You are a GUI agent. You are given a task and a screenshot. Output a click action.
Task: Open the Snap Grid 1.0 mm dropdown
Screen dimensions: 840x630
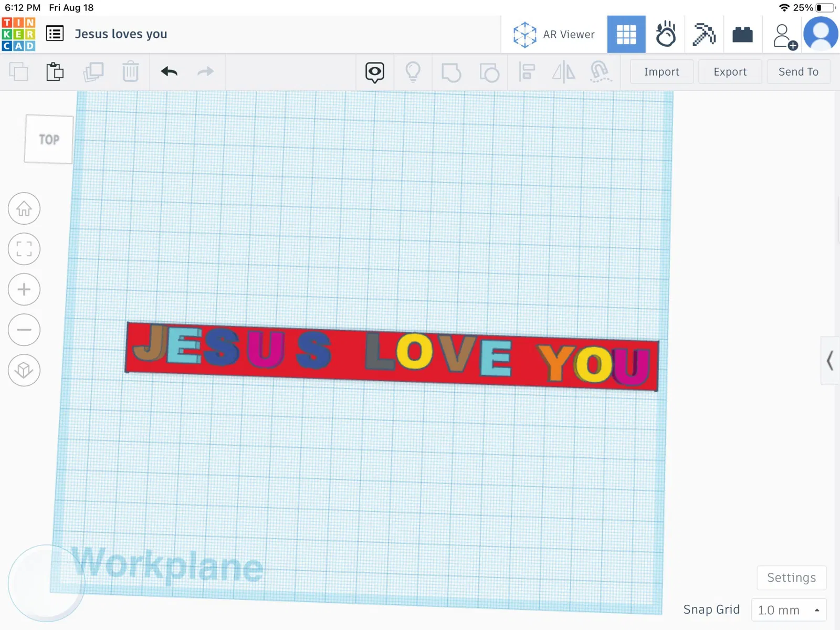(789, 610)
